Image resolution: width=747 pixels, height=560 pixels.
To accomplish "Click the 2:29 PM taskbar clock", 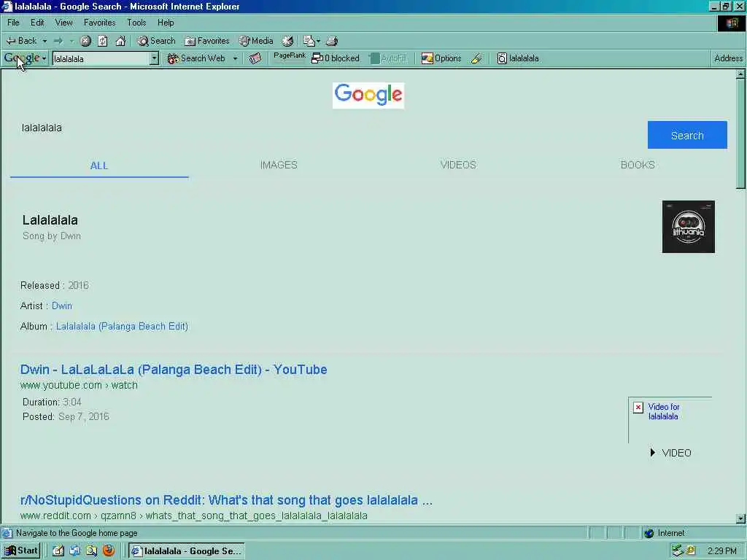I will (721, 551).
